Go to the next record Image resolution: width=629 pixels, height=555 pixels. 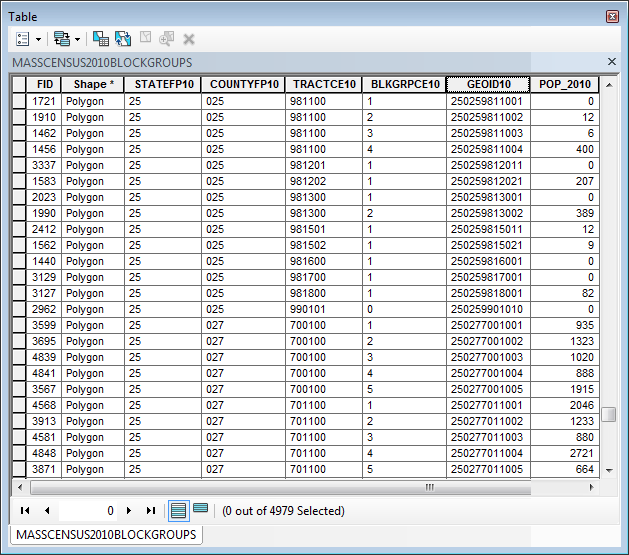(x=129, y=510)
